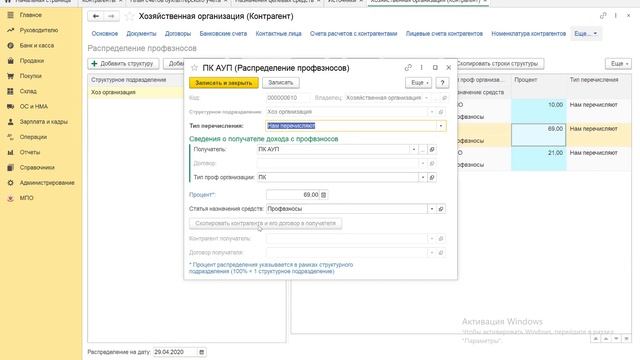
Task: Switch to Номенклатура контрагентов tab
Action: click(529, 33)
